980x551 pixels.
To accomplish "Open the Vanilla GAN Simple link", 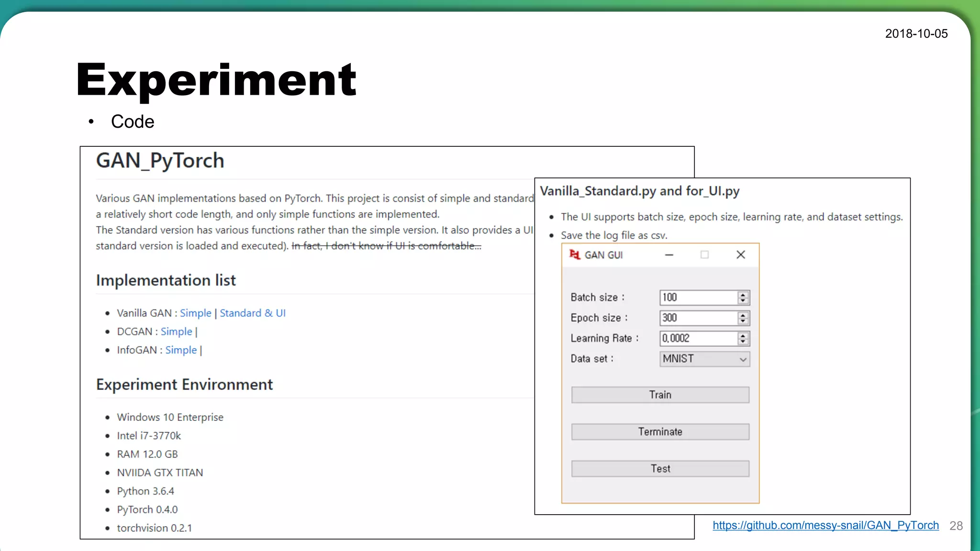I will (x=195, y=313).
